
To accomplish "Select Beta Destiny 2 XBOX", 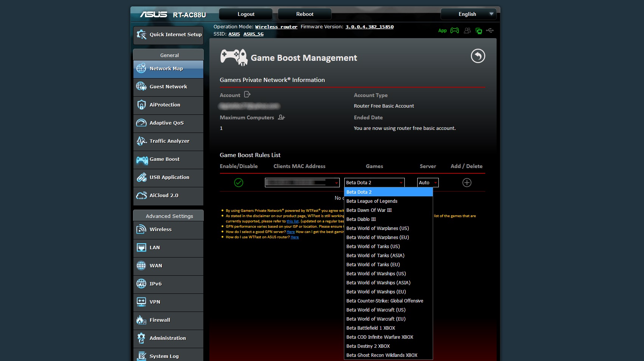I will click(389, 346).
